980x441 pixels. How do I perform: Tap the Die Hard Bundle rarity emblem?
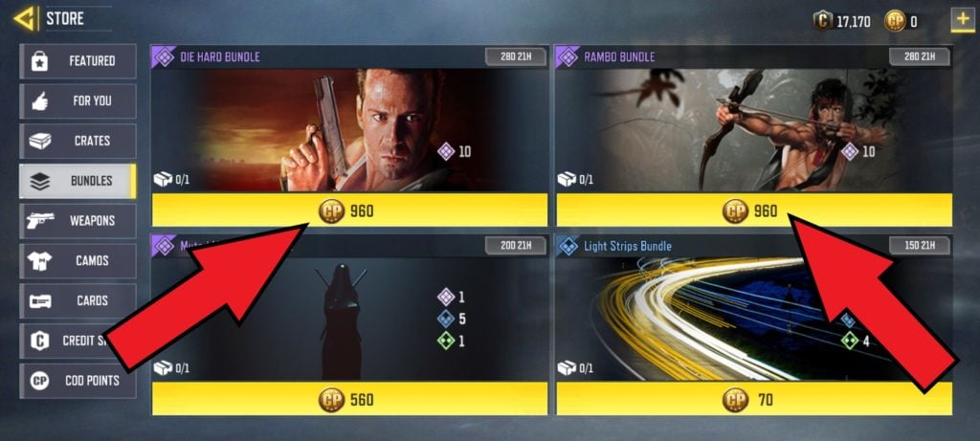[165, 56]
